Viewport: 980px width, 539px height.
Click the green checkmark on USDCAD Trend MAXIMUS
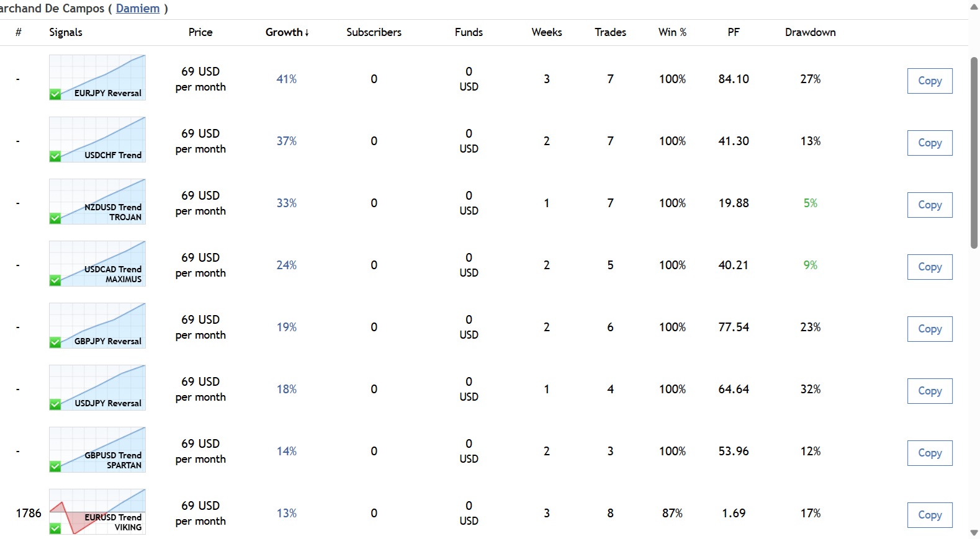[55, 280]
